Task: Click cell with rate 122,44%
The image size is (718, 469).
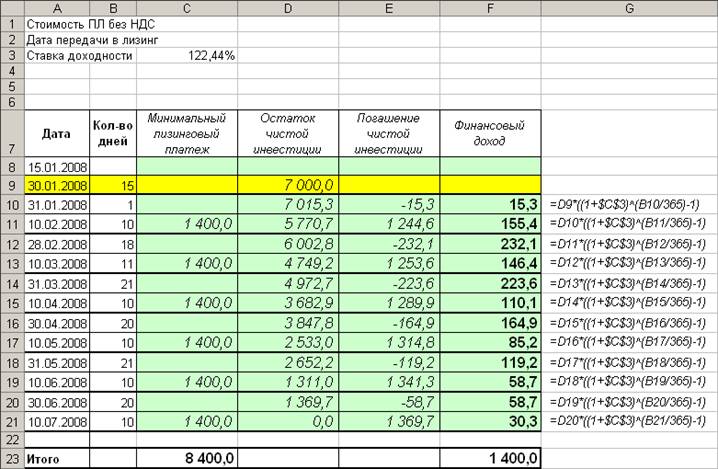Action: 187,56
